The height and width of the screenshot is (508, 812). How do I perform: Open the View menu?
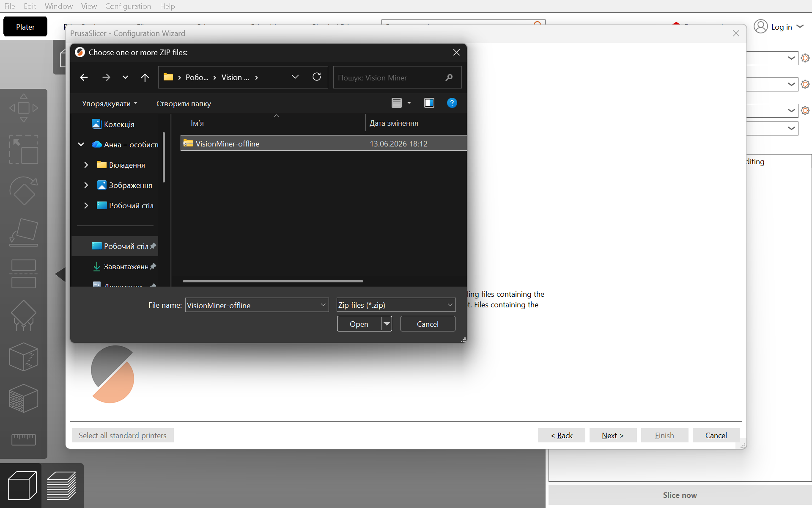[x=89, y=6]
